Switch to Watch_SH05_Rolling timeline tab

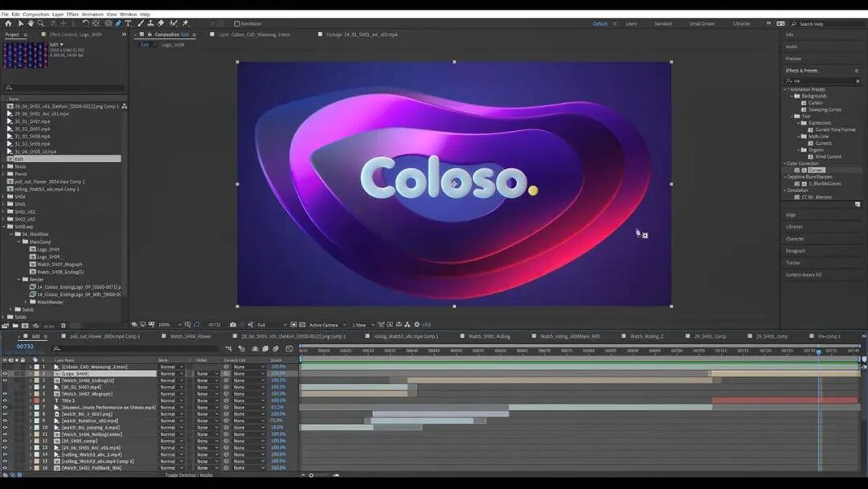coord(489,336)
